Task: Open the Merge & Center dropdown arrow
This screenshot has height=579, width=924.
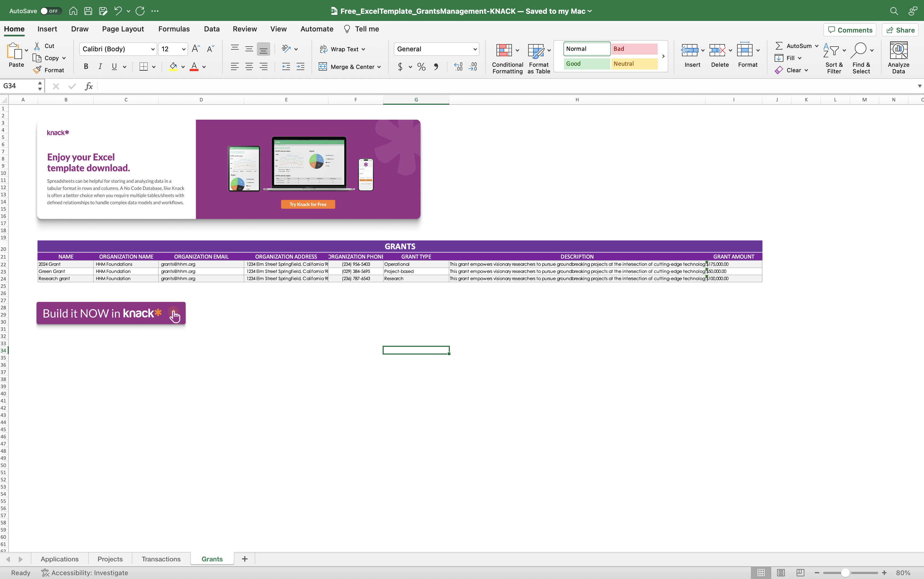Action: pos(379,67)
